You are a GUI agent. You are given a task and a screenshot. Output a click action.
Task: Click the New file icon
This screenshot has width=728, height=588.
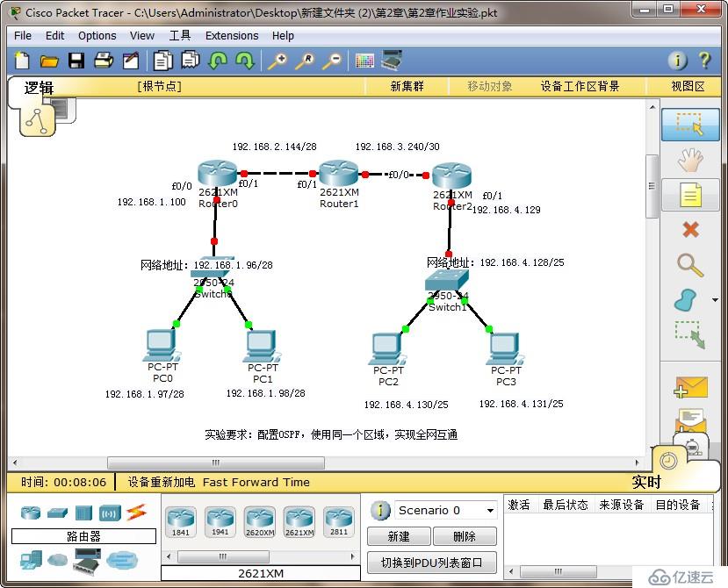(x=22, y=61)
